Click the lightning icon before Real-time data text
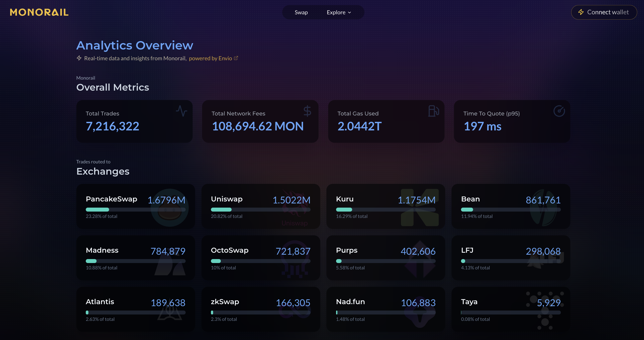The width and height of the screenshot is (644, 340). [79, 58]
